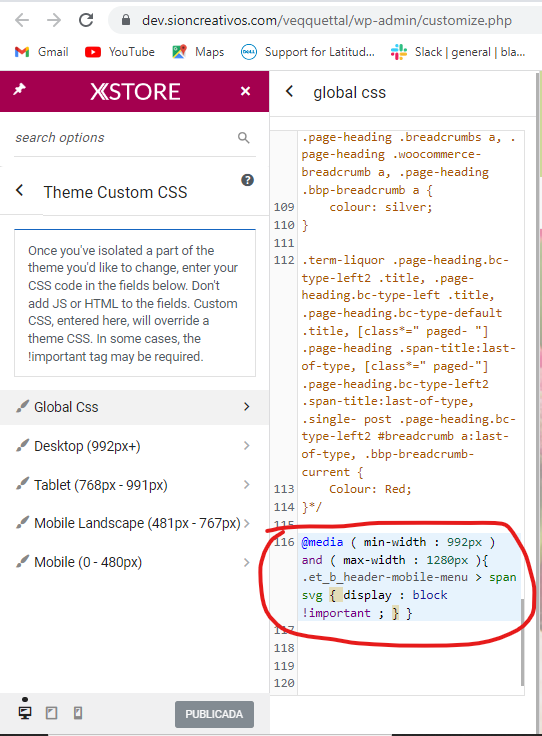Screen dimensions: 542x736
Task: Click the search magnifier icon
Action: [244, 138]
